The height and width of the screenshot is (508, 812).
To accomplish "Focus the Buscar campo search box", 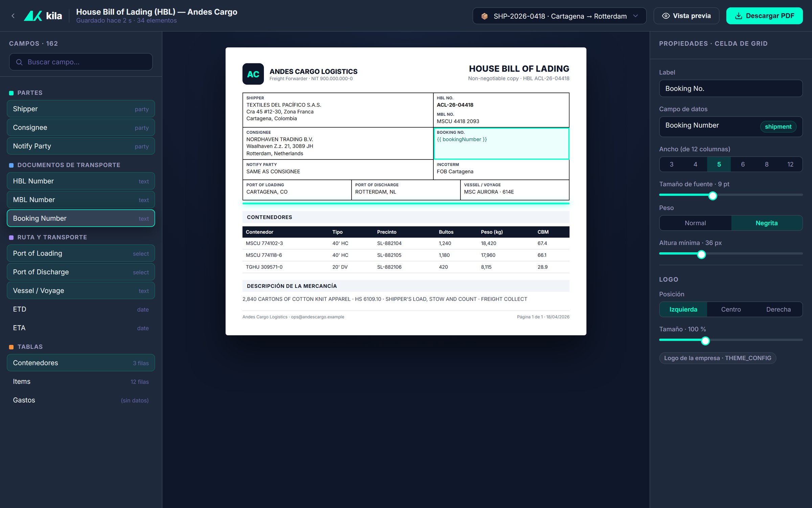I will pyautogui.click(x=81, y=62).
